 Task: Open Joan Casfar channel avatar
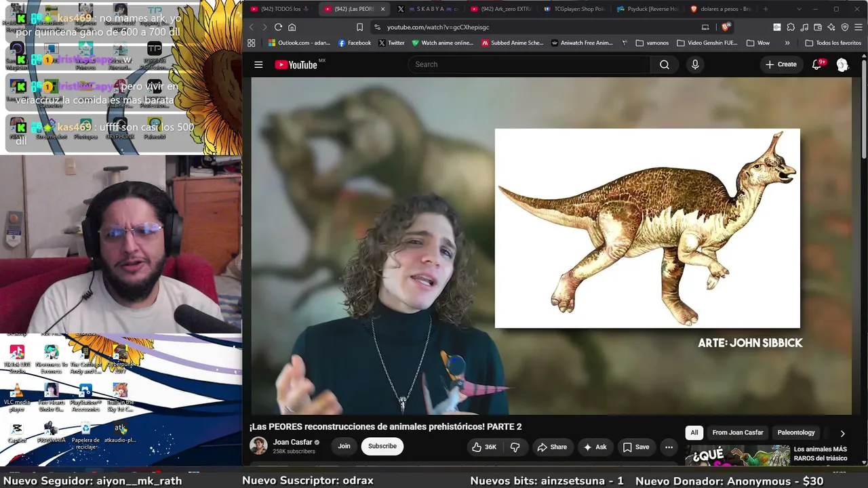258,446
